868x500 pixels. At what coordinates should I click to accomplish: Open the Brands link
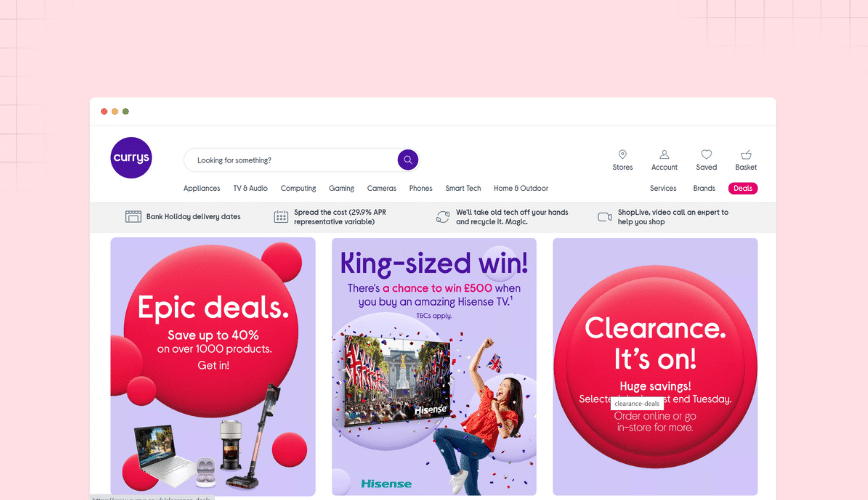704,188
